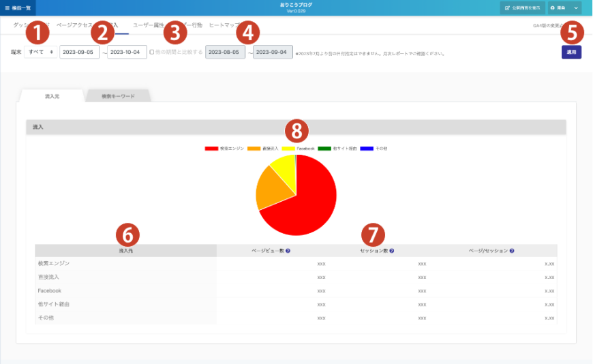Open the ヒートマップ navigation tab
This screenshot has width=593, height=364.
tap(224, 25)
